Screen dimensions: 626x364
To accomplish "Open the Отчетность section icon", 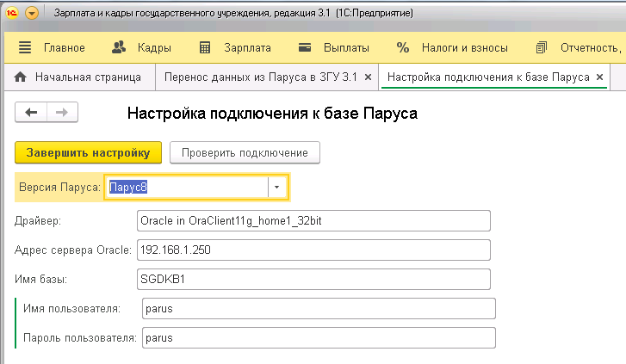I will 541,47.
